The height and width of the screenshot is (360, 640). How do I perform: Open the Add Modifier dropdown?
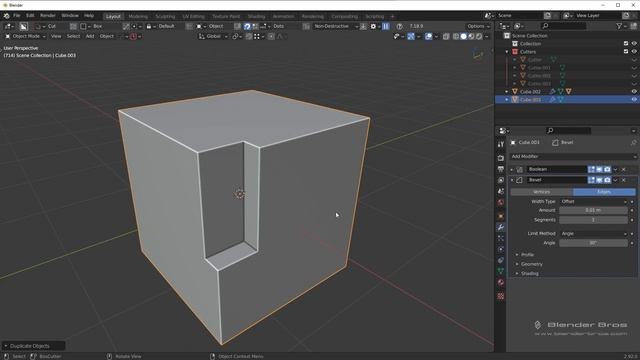573,157
